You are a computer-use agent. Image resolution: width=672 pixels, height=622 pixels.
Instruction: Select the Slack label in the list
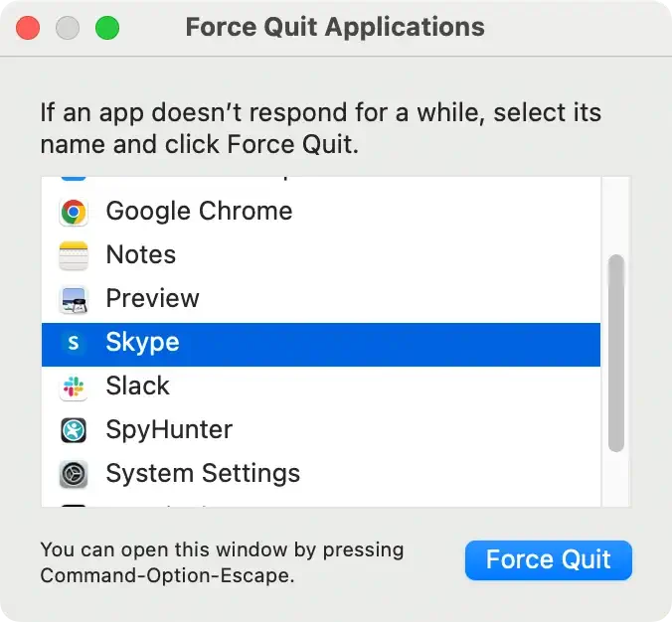(x=137, y=387)
